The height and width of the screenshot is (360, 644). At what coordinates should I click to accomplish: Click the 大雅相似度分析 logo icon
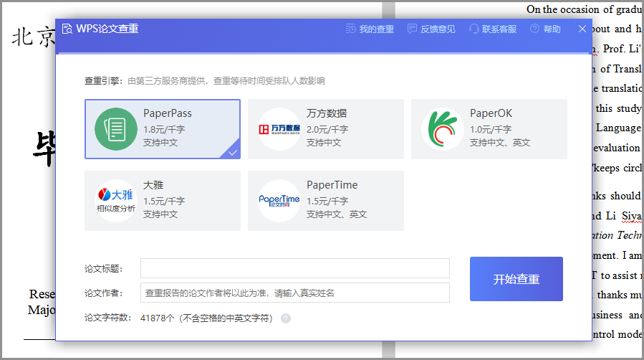[116, 201]
